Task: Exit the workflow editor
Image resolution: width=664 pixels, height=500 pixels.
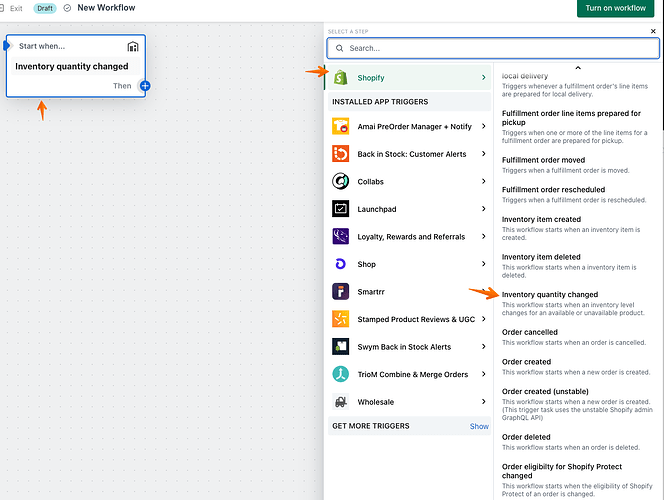Action: pos(16,8)
